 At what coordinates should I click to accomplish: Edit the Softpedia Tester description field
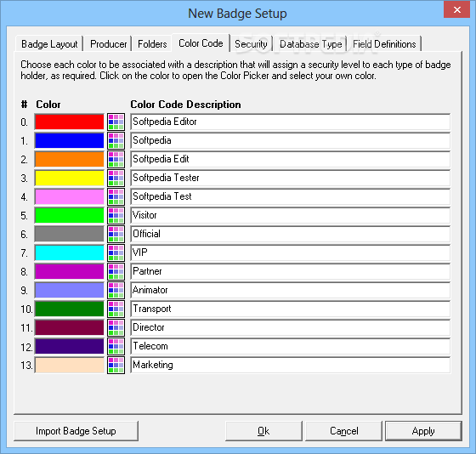[290, 178]
